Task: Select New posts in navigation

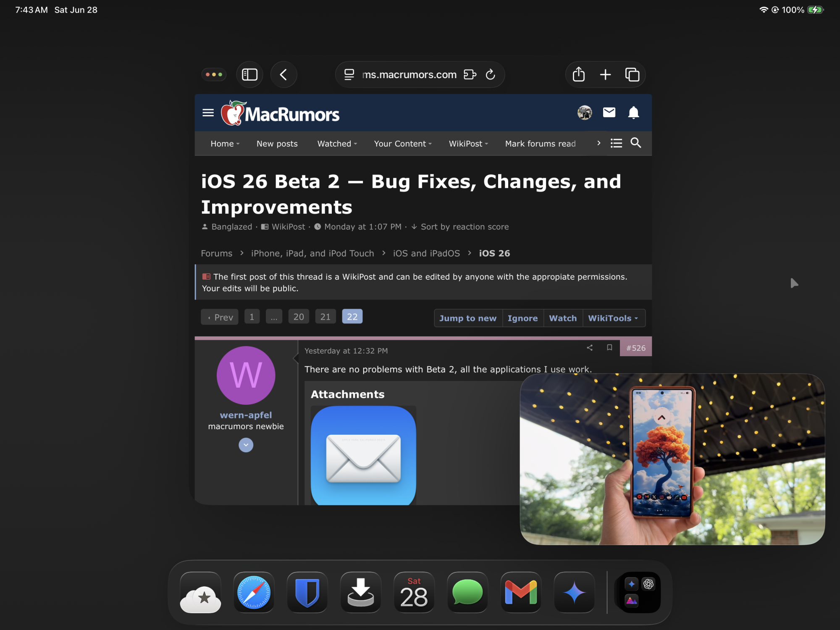Action: (277, 144)
